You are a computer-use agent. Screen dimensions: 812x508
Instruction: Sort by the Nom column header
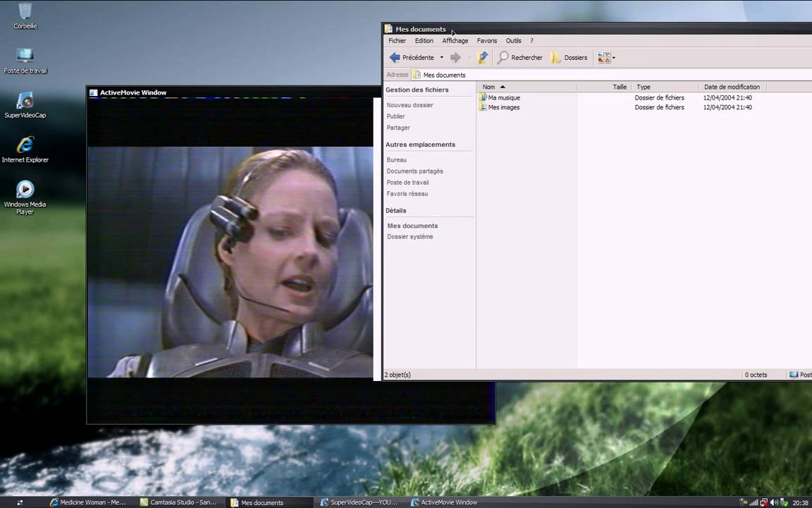(x=527, y=87)
